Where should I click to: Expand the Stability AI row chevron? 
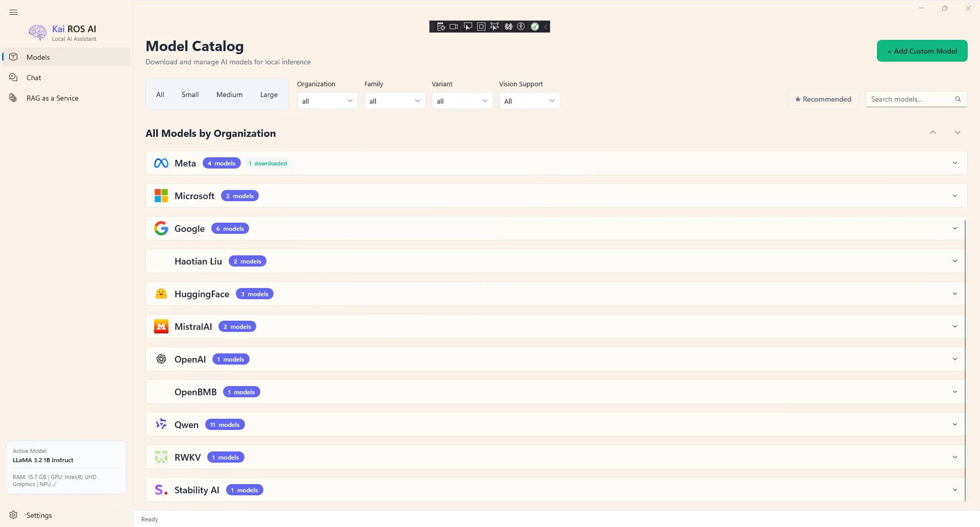tap(955, 490)
